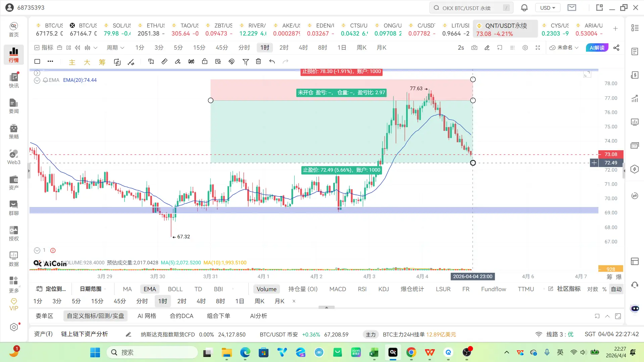Open the 行情 market sidebar section
This screenshot has width=644, height=362.
point(14,55)
